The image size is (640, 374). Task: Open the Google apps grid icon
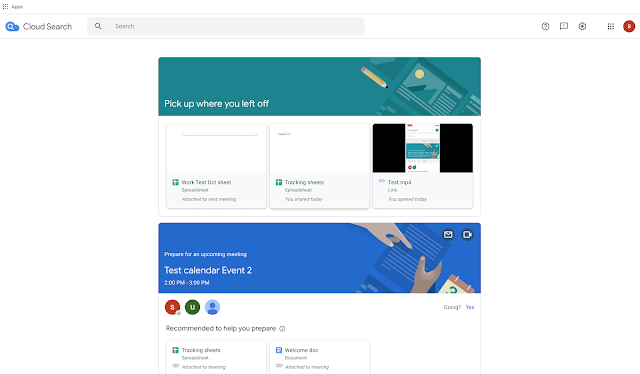[x=611, y=26]
